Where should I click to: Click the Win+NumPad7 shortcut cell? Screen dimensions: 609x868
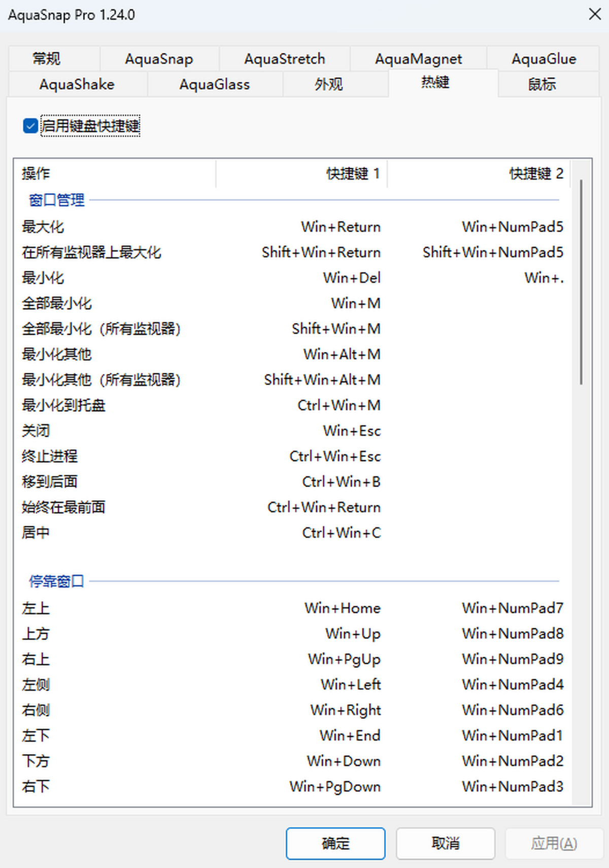coord(513,608)
